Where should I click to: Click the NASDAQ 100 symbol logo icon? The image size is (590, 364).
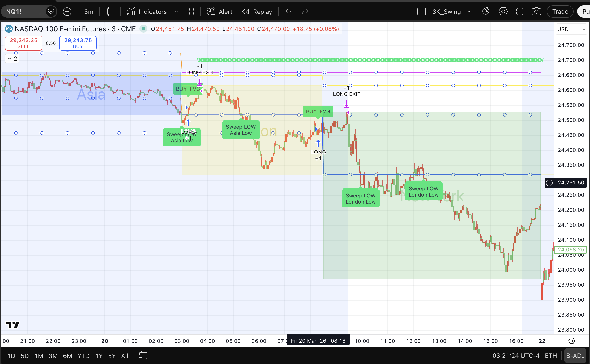click(x=9, y=29)
